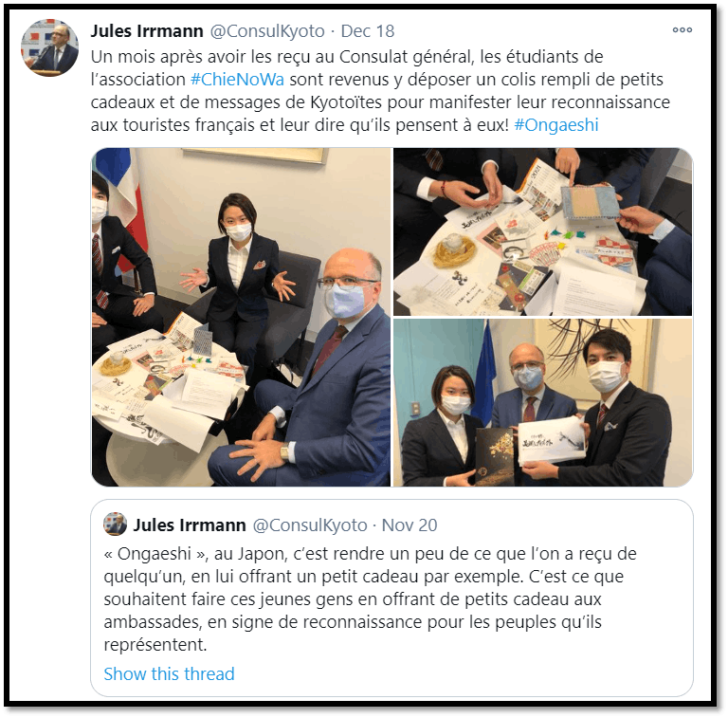This screenshot has width=728, height=718.
Task: Open the three-dot more options menu
Action: tap(682, 29)
